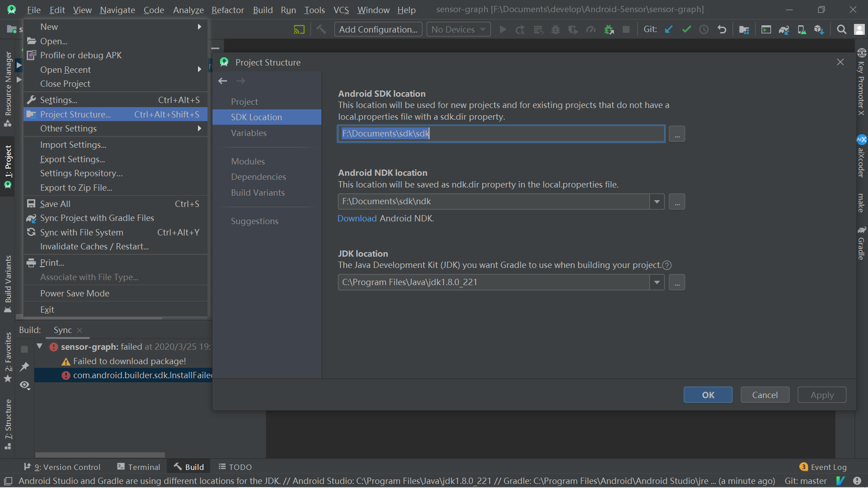Expand Android NDK location dropdown arrow
Image resolution: width=868 pixels, height=488 pixels.
pyautogui.click(x=657, y=202)
